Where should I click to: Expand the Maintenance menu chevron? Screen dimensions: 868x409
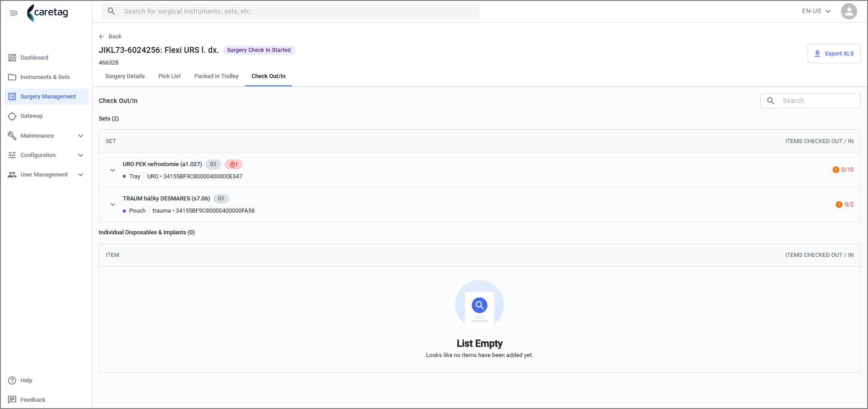(x=81, y=136)
